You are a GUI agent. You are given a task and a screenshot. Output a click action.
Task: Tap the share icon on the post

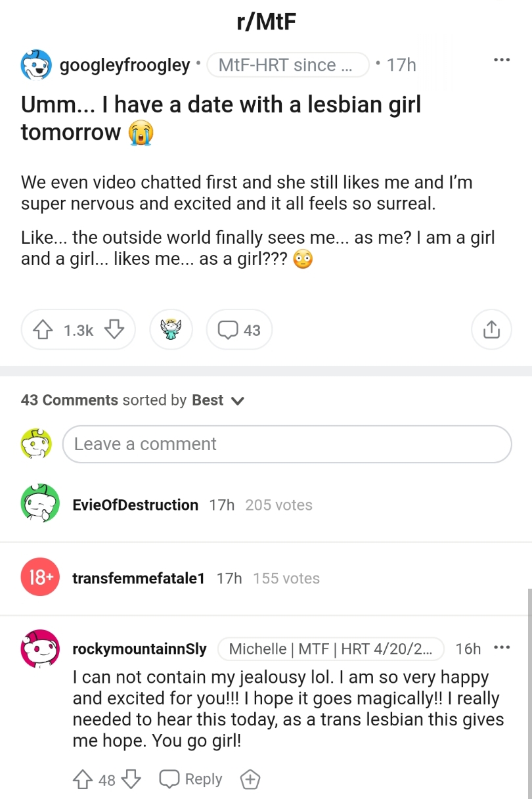click(491, 329)
